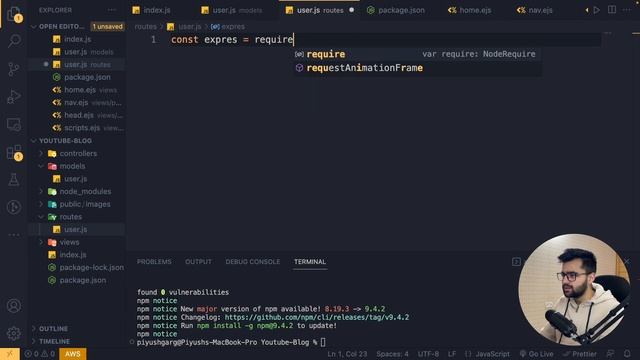Open npm changelog GitHub link in terminal
640x360 pixels.
click(x=317, y=317)
